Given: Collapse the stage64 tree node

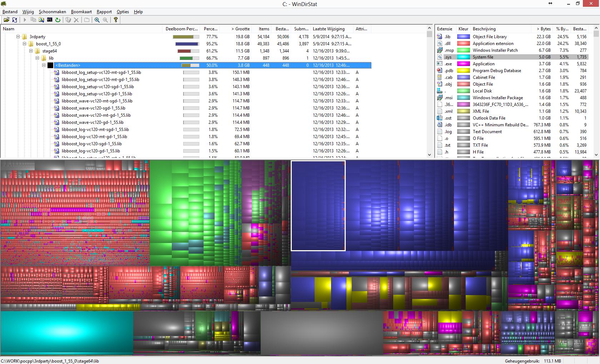Looking at the screenshot, I should coord(31,51).
